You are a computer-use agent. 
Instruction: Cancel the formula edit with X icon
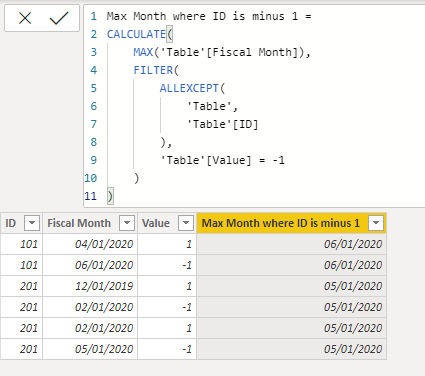coord(25,18)
